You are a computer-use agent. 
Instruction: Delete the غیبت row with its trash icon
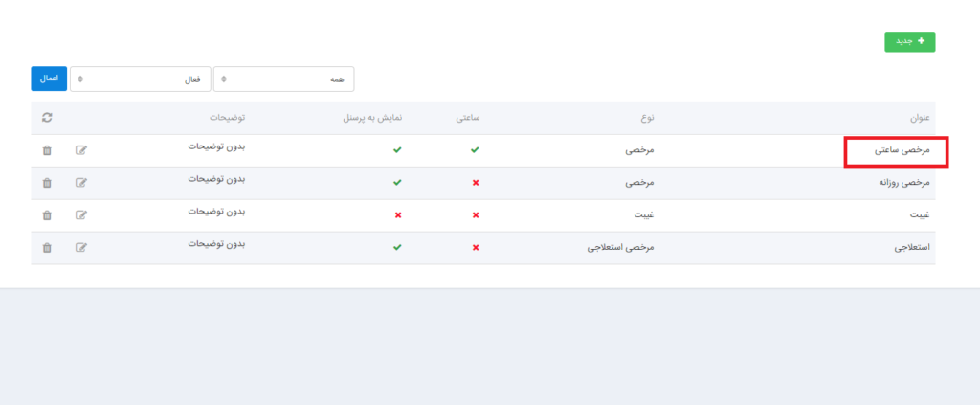pyautogui.click(x=47, y=215)
